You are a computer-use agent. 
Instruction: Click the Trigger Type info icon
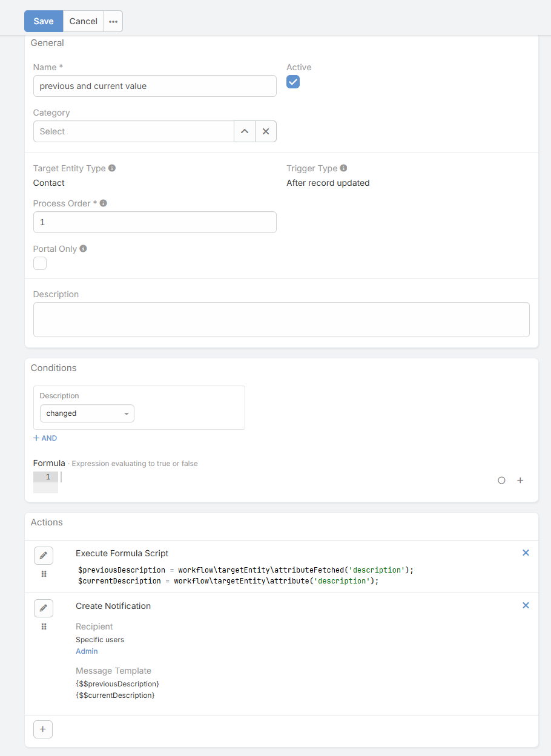pyautogui.click(x=343, y=168)
